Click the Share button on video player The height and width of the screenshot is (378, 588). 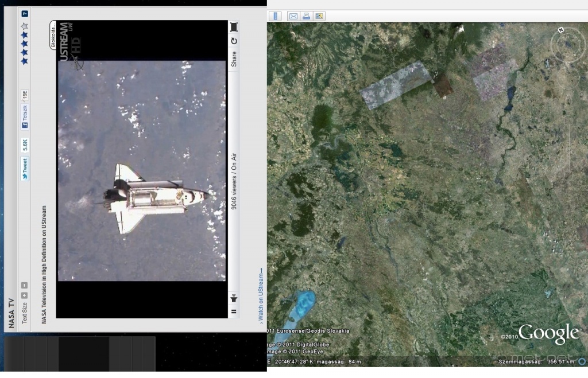[234, 59]
